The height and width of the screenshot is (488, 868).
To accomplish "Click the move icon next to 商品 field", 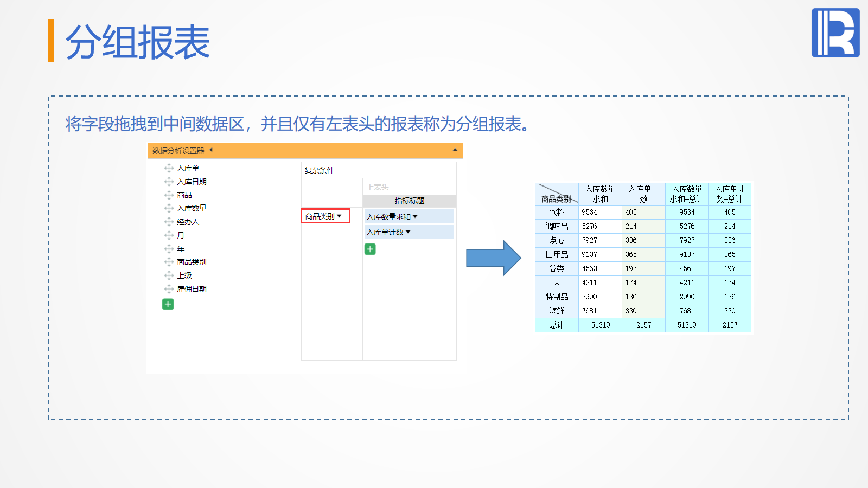I will coord(169,195).
